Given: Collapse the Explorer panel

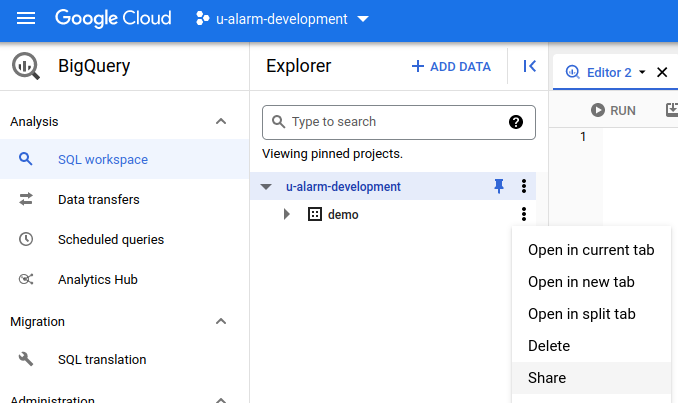Looking at the screenshot, I should pos(530,66).
